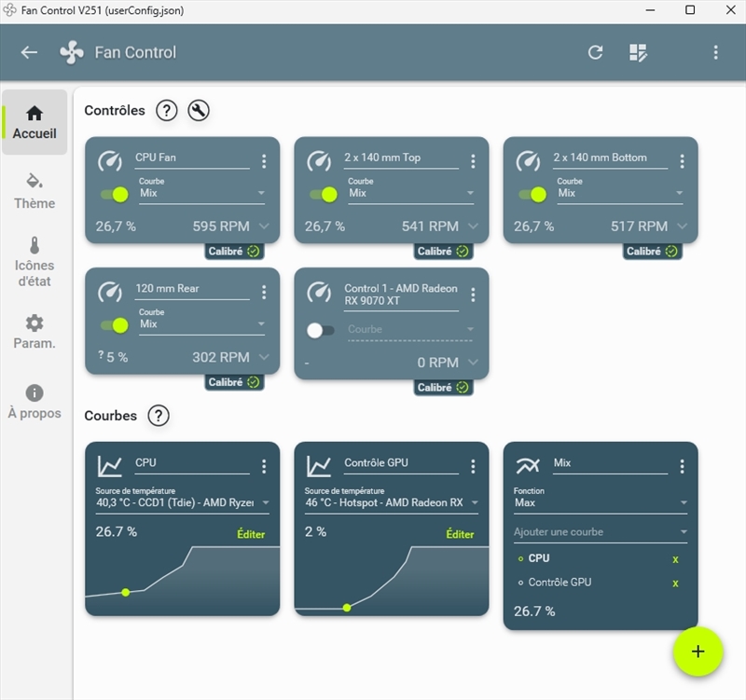Click Calibré badge under 120 mm Rear

coord(234,382)
